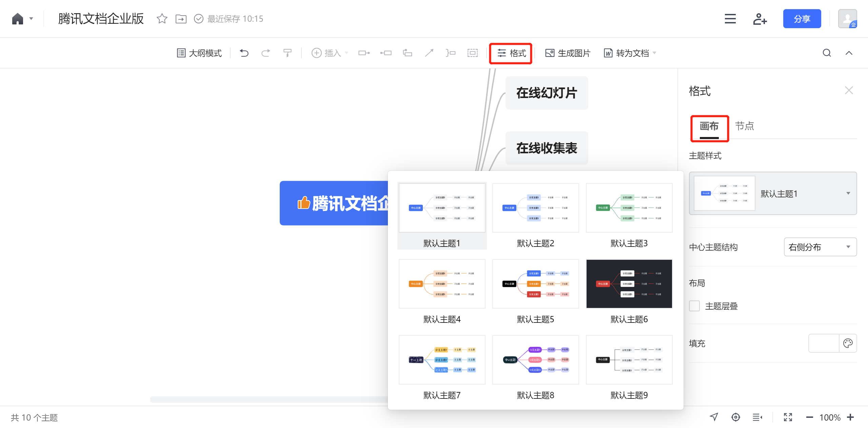Choose the dark 默认主题6 thumbnail
Viewport: 868px width, 428px height.
(629, 284)
